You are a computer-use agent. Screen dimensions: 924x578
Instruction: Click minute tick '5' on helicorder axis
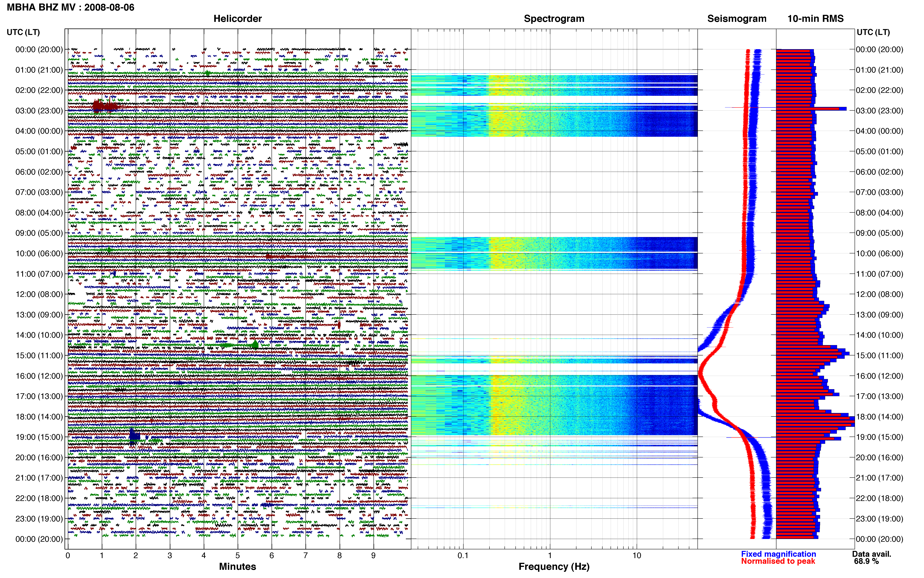[238, 555]
